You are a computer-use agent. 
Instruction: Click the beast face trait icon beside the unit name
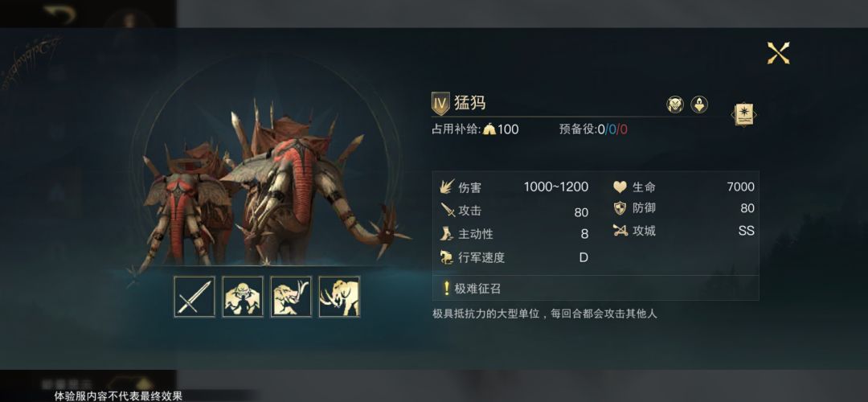tap(675, 105)
